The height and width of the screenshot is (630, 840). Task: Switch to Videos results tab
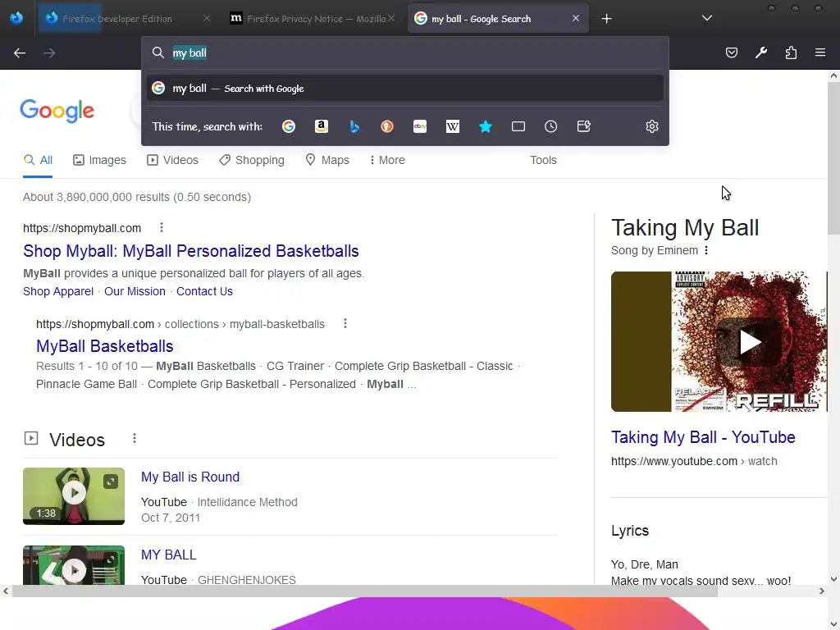(172, 160)
